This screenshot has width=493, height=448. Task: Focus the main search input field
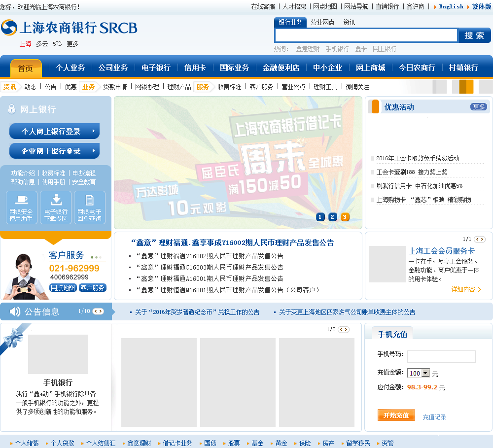coord(366,35)
